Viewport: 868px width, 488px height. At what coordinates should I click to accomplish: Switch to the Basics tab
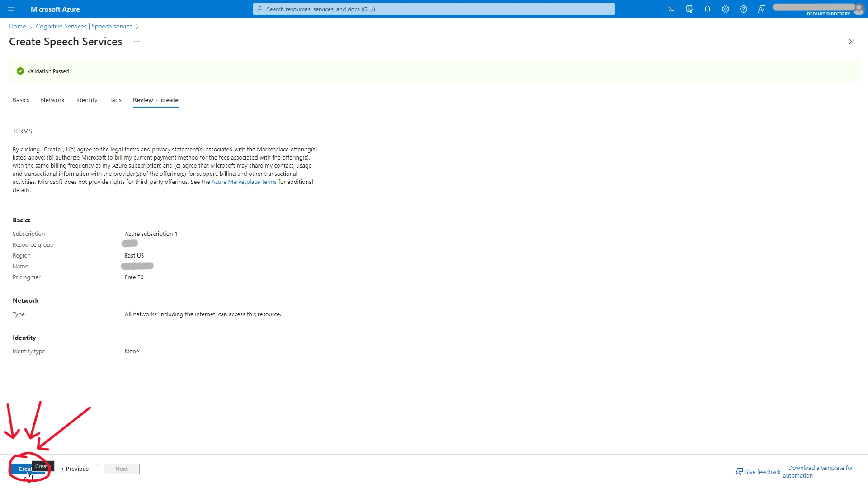point(21,100)
